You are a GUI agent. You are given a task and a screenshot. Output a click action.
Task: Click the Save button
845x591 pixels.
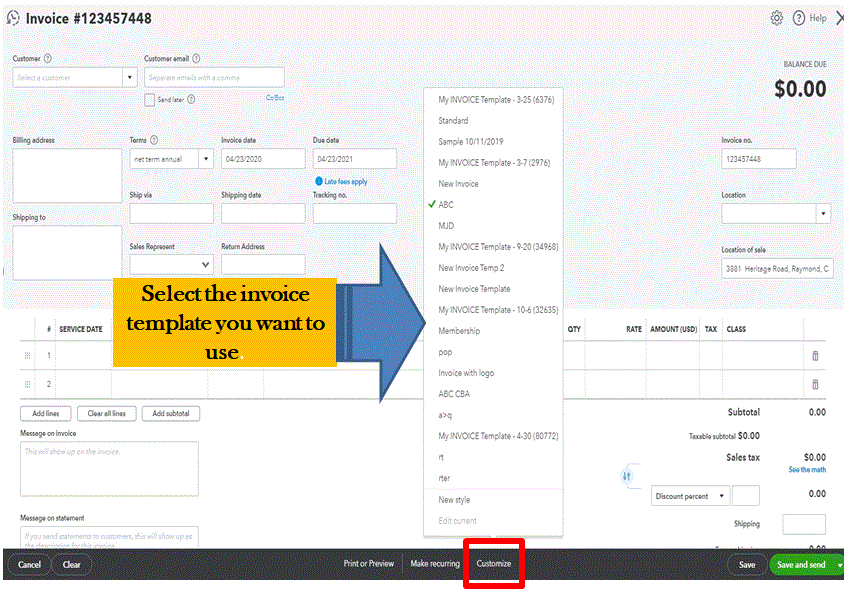coord(746,565)
